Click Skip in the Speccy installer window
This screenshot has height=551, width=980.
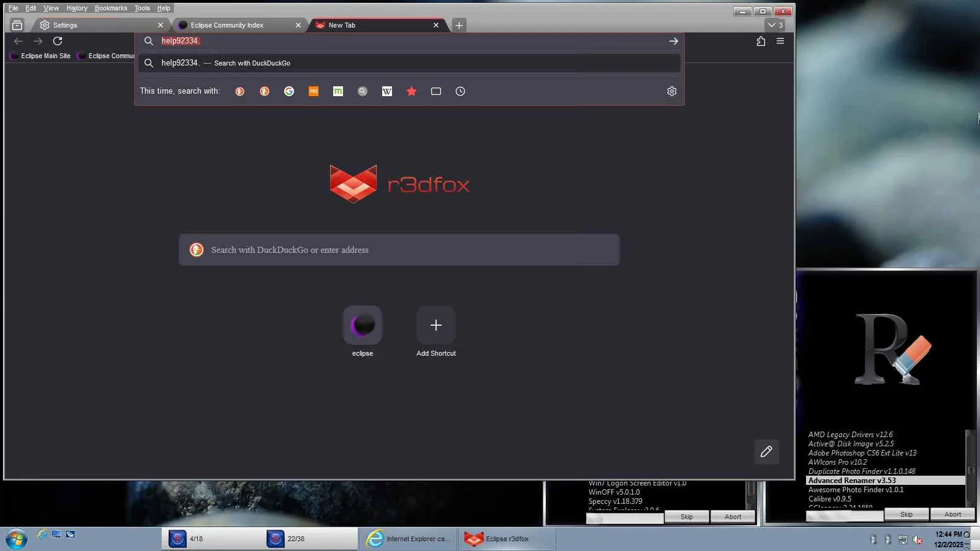pos(687,517)
